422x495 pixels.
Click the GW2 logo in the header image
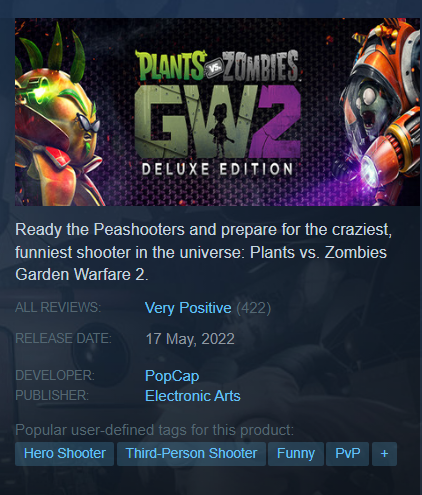click(218, 122)
